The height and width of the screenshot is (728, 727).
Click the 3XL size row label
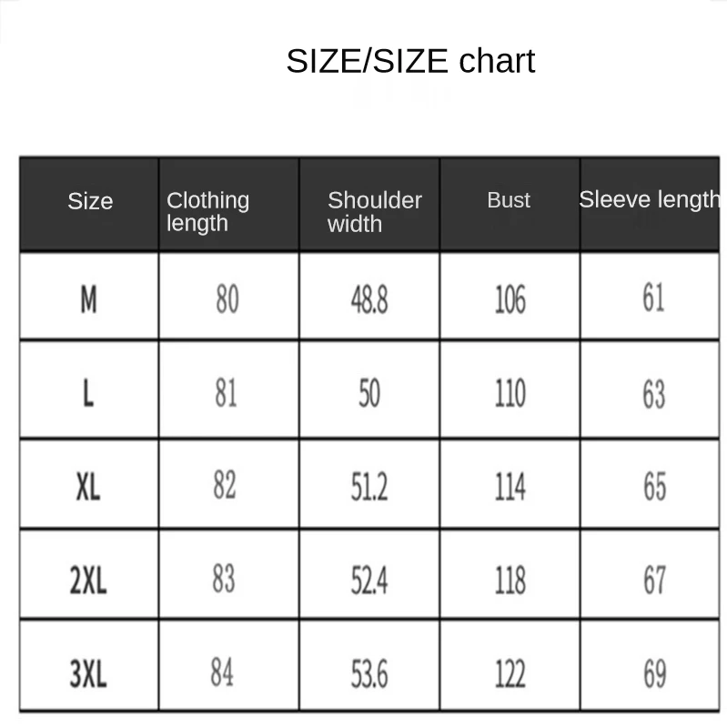pyautogui.click(x=88, y=674)
